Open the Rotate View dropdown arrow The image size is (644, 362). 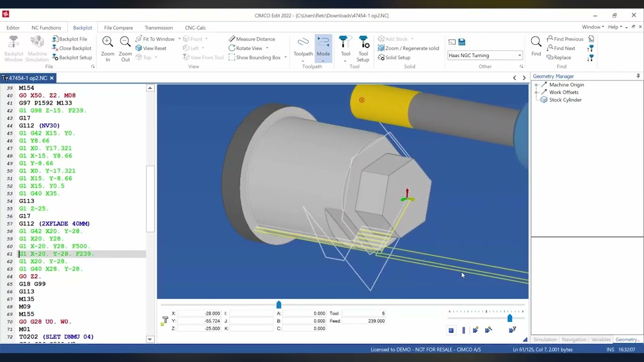[x=267, y=48]
